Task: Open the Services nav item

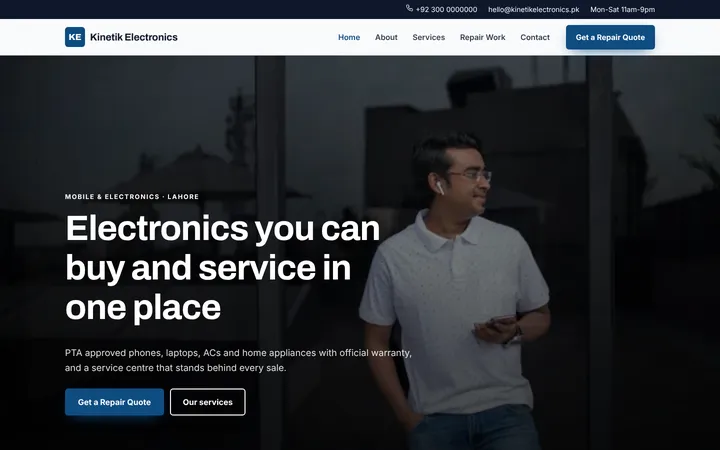Action: tap(428, 37)
